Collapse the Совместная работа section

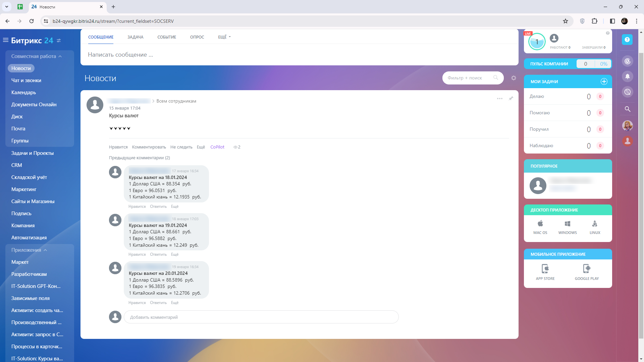click(x=60, y=56)
